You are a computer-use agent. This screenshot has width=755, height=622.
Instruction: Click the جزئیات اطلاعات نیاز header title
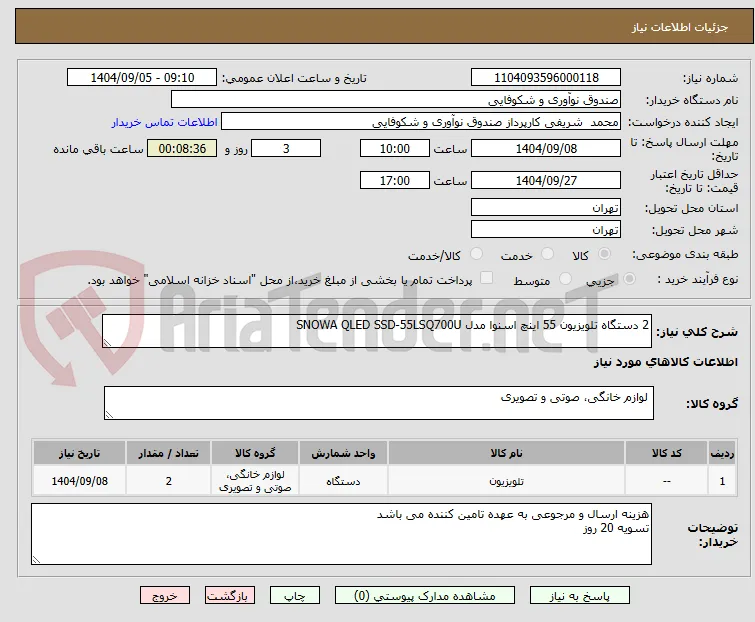point(680,27)
